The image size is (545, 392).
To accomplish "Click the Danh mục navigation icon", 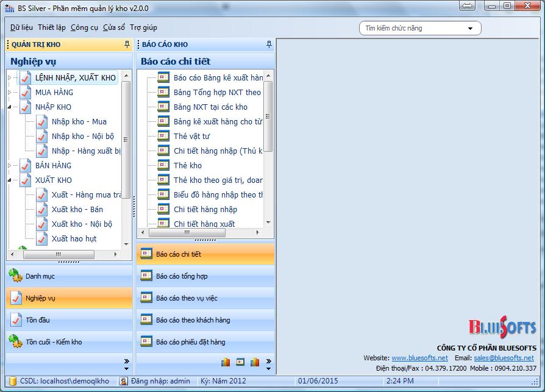I will coord(16,276).
